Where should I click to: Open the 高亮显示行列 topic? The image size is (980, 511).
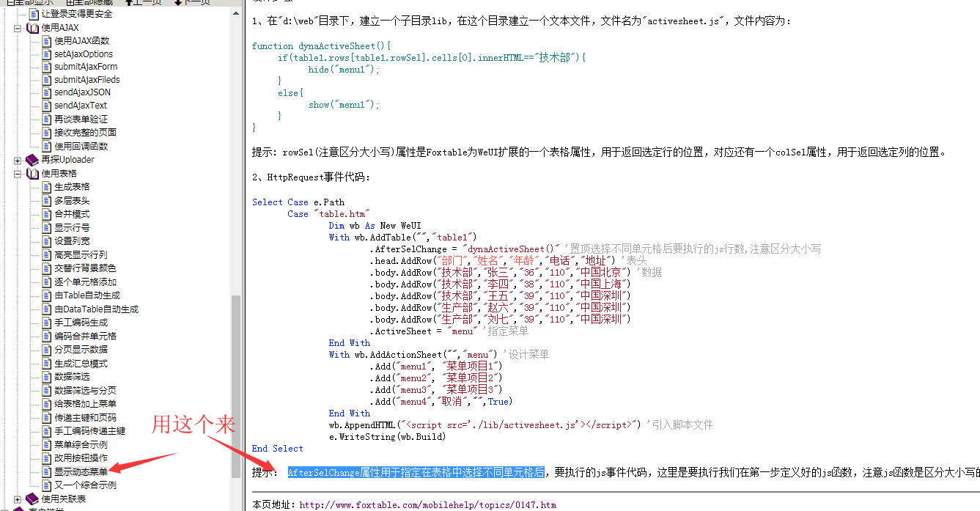[81, 255]
